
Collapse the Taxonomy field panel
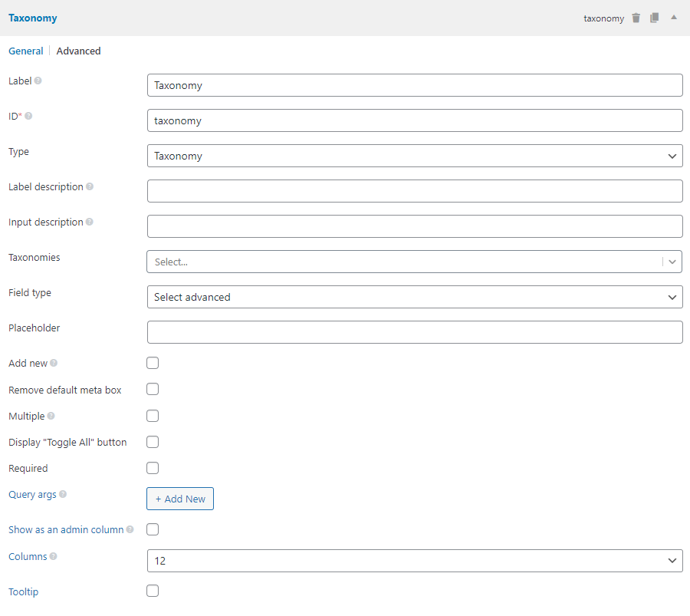point(674,17)
